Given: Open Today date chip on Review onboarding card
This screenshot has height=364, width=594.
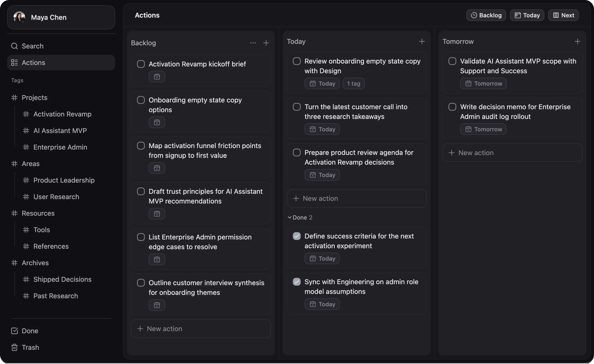Looking at the screenshot, I should coord(322,84).
